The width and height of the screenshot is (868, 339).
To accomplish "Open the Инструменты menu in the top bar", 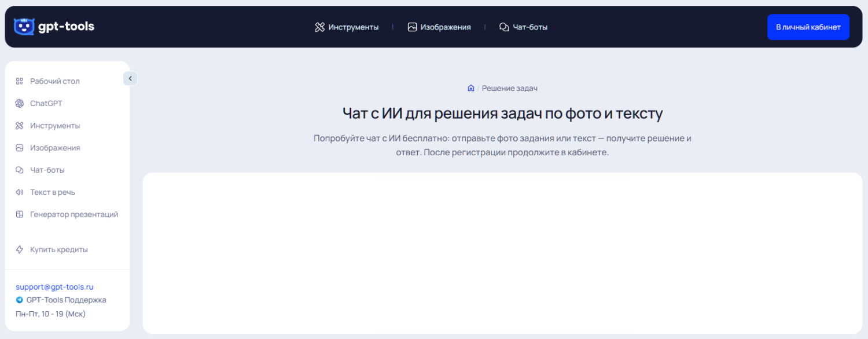I will pyautogui.click(x=347, y=27).
